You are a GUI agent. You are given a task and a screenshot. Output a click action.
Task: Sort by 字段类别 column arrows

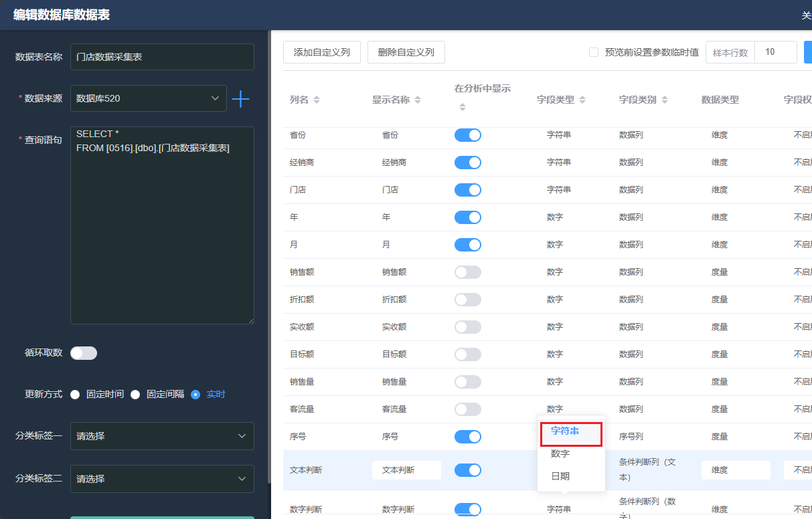[665, 100]
